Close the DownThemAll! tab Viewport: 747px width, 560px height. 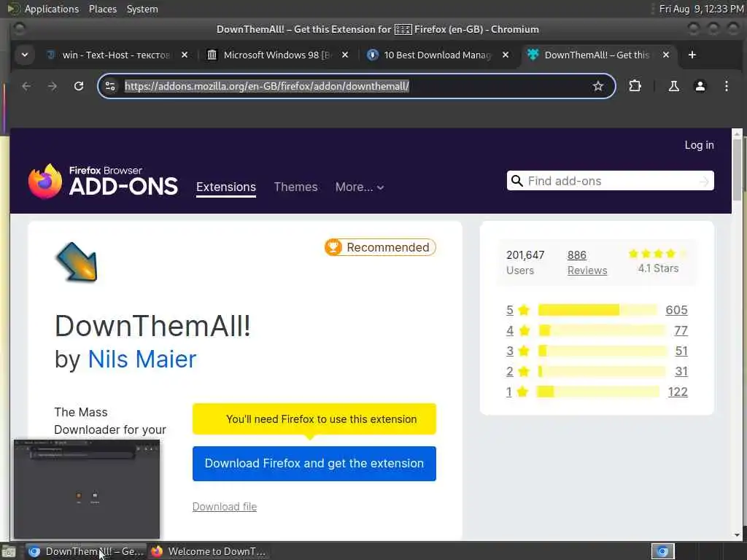click(x=666, y=55)
